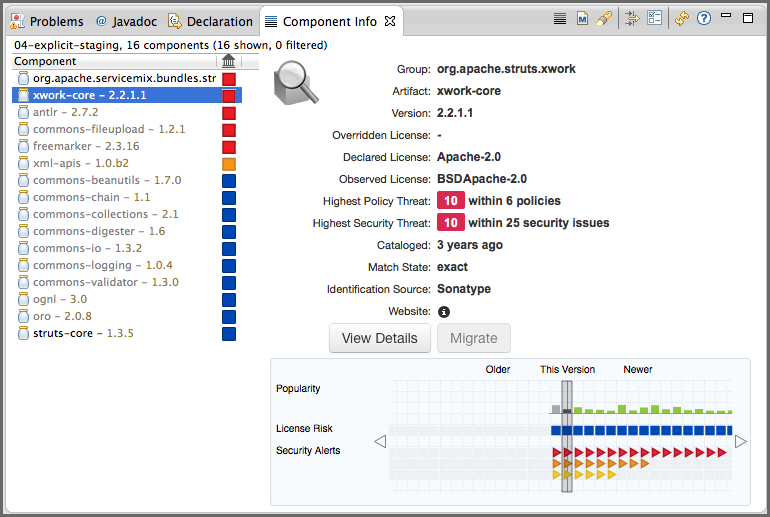Click the View Details button
Screen dimensions: 770x517
coord(380,338)
